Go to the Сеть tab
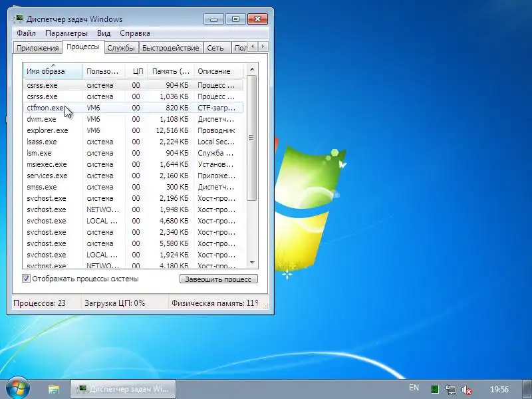532x399 pixels. (215, 48)
